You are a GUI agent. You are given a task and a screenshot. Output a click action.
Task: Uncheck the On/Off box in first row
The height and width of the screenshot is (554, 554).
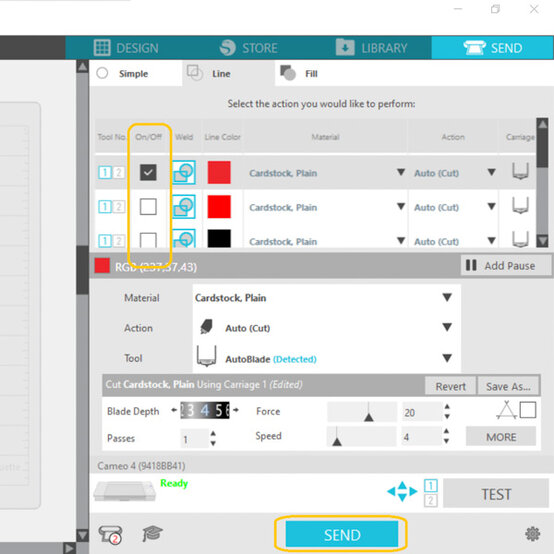(x=148, y=172)
